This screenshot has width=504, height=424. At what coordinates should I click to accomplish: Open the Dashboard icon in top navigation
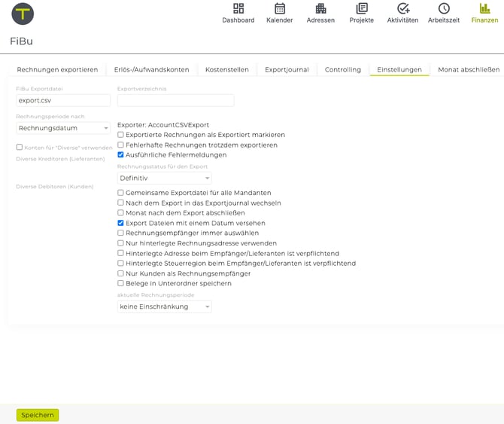point(238,9)
